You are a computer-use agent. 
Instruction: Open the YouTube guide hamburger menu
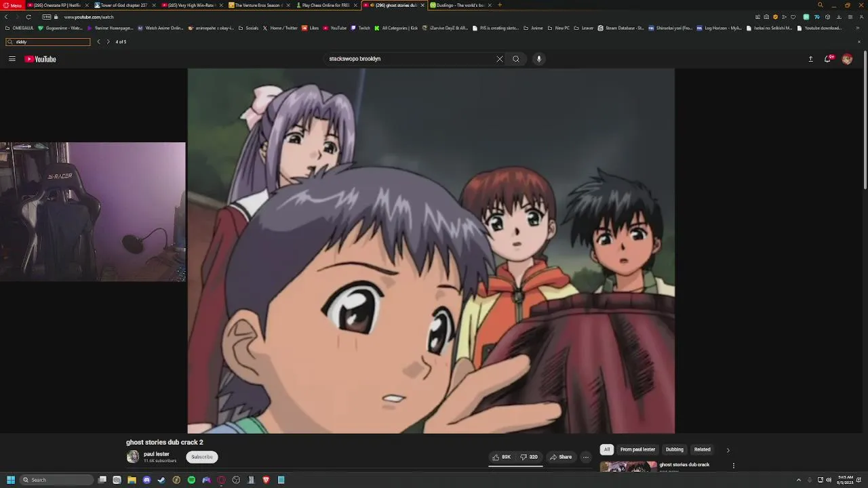[12, 59]
